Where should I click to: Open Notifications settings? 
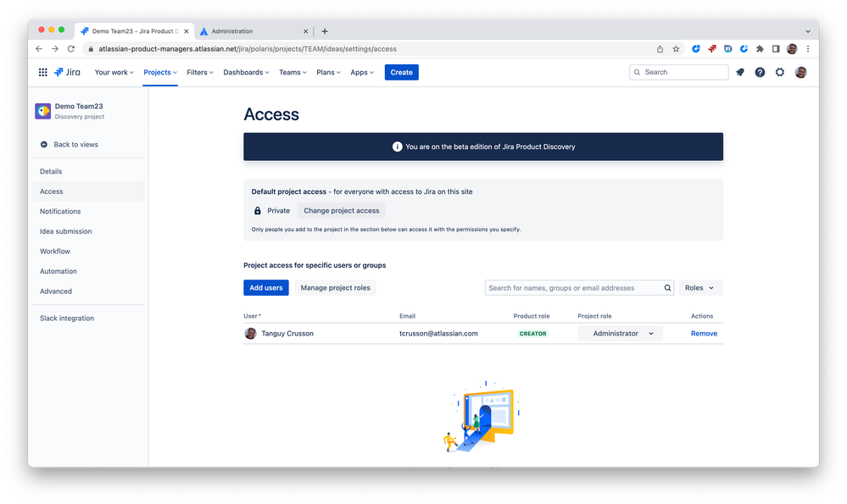(88, 212)
